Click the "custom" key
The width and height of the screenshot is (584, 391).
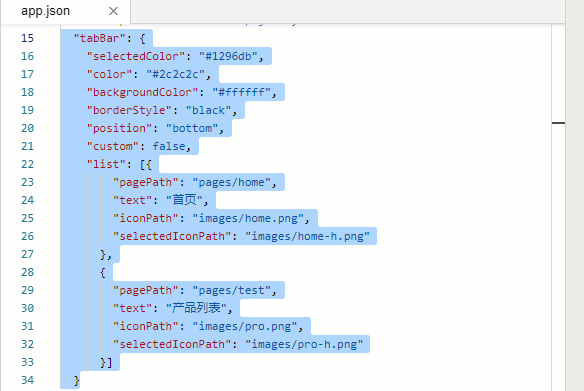pyautogui.click(x=112, y=146)
